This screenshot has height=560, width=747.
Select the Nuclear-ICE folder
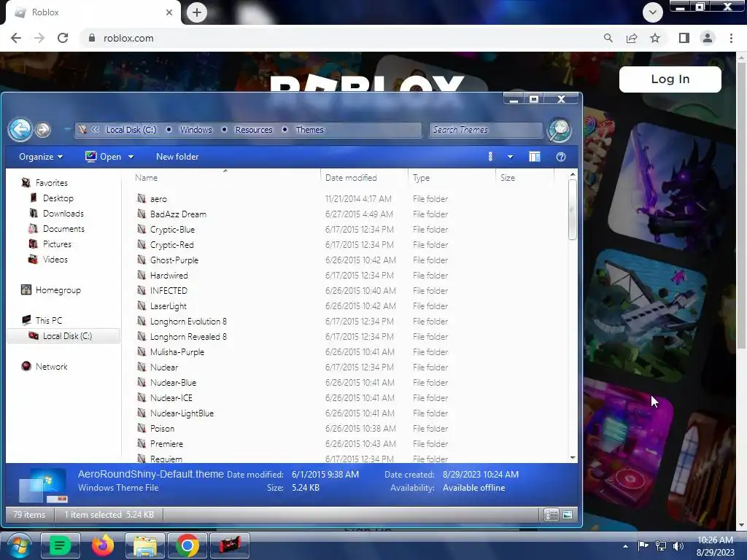coord(171,397)
